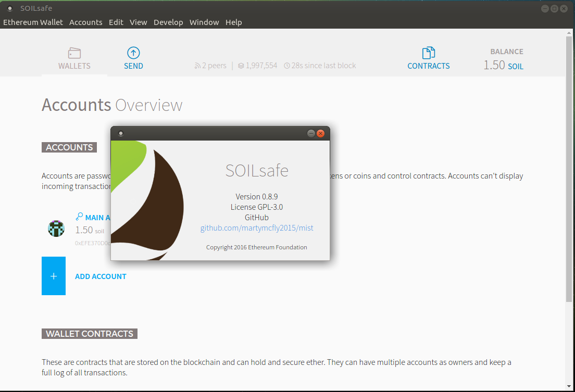
Task: Open the Edit menu
Action: click(x=116, y=22)
